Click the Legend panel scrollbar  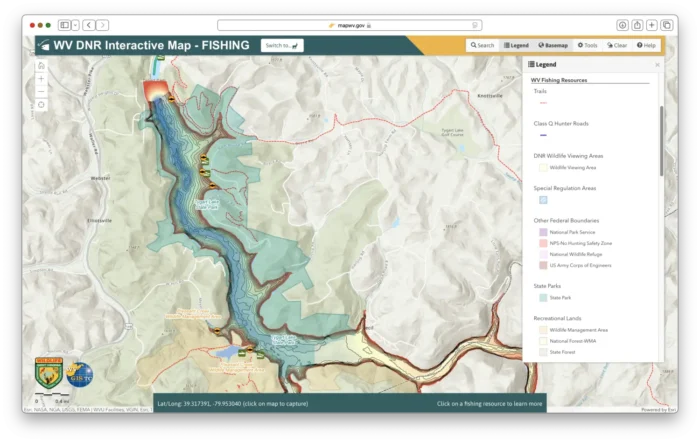(661, 141)
